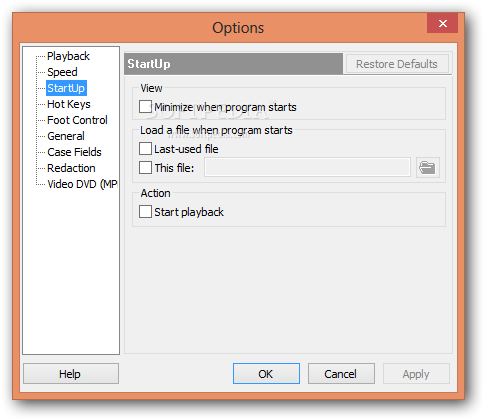
Task: Select General in the sidebar tree
Action: tap(66, 136)
